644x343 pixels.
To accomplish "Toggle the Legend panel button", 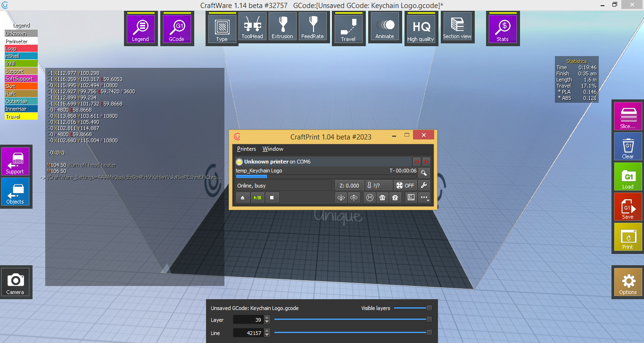I will click(x=140, y=29).
